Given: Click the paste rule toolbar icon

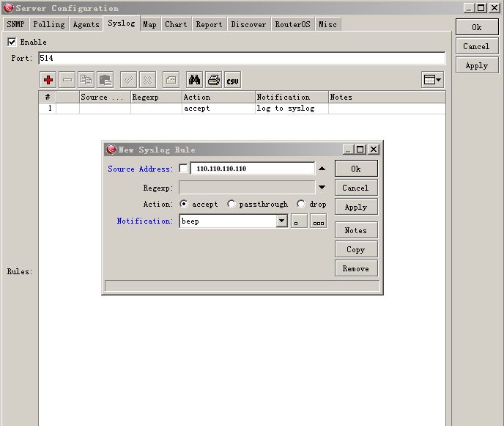Looking at the screenshot, I should point(105,80).
